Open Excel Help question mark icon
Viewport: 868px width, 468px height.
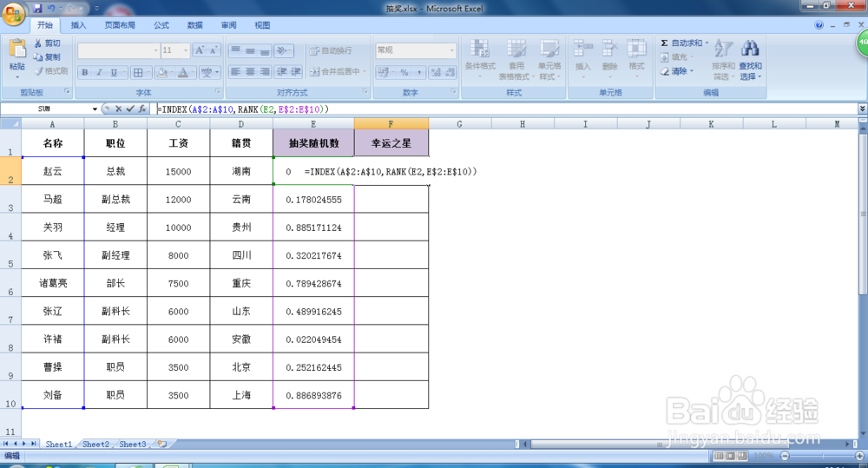point(819,25)
